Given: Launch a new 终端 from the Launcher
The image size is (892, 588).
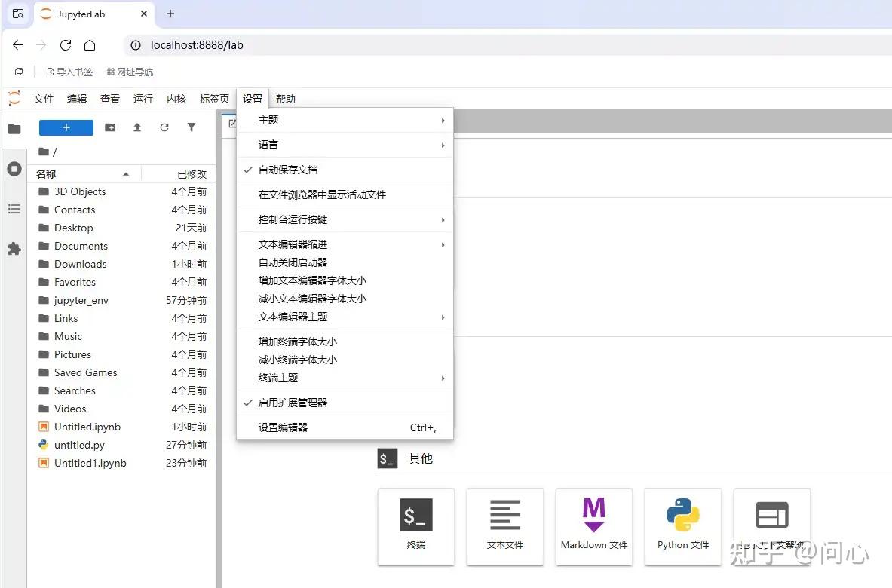Looking at the screenshot, I should click(415, 527).
